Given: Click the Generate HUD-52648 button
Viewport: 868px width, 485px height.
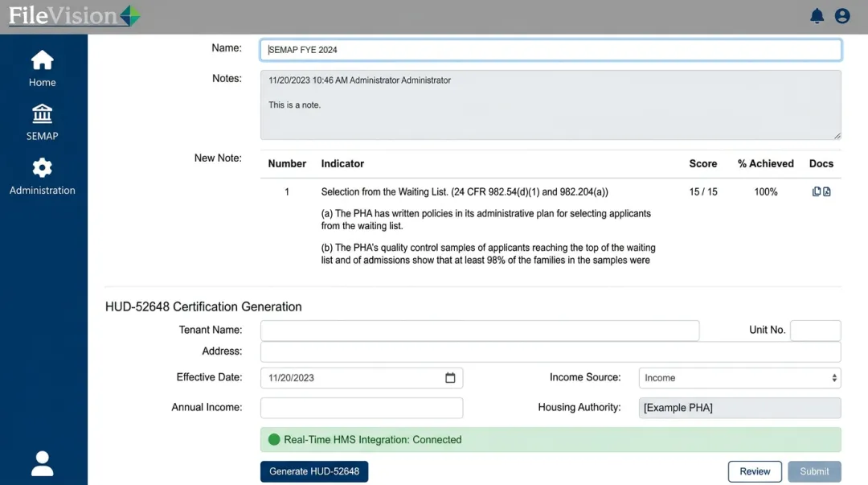Looking at the screenshot, I should tap(314, 471).
